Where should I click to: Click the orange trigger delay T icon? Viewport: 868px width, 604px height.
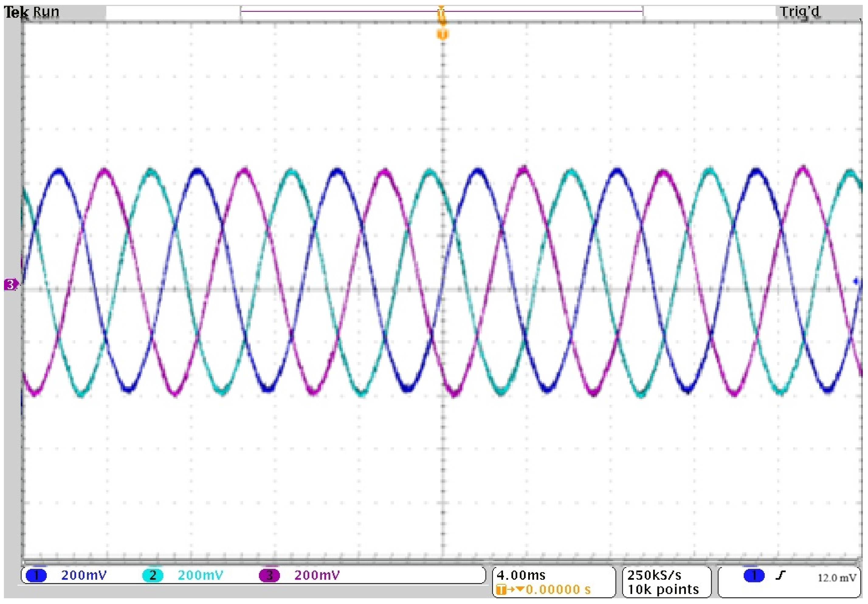tap(501, 590)
